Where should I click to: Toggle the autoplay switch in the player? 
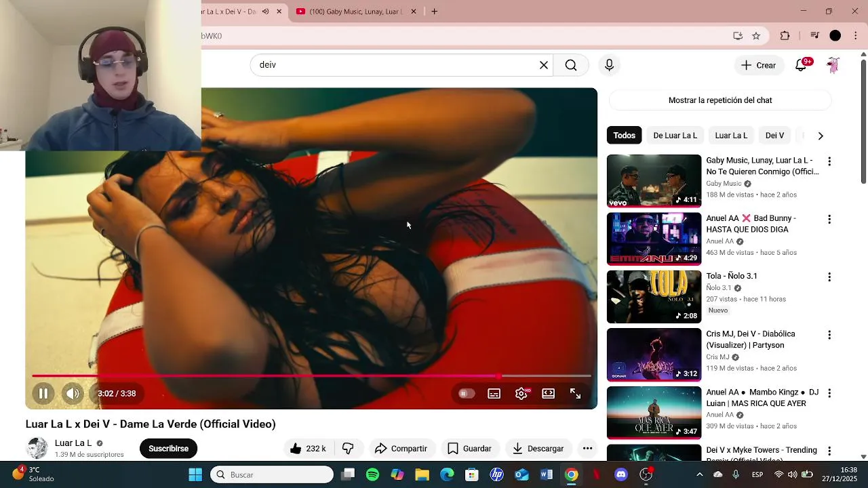point(466,394)
